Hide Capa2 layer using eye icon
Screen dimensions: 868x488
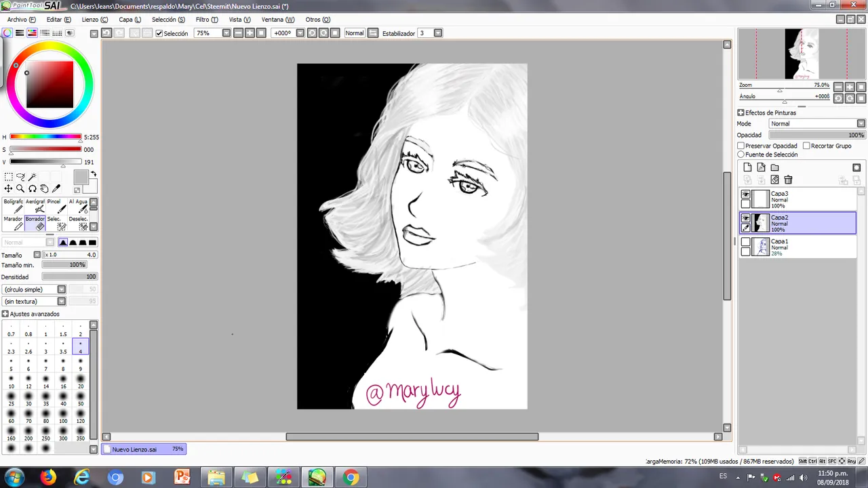tap(746, 218)
